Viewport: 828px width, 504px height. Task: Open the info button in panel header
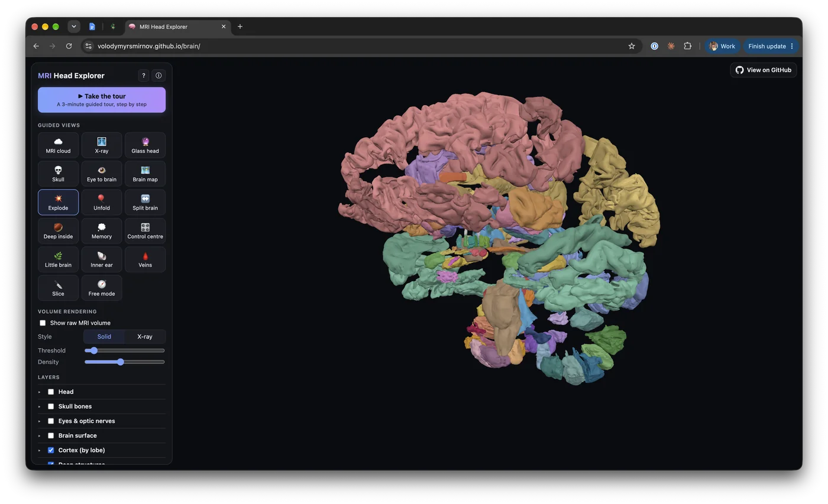click(159, 76)
